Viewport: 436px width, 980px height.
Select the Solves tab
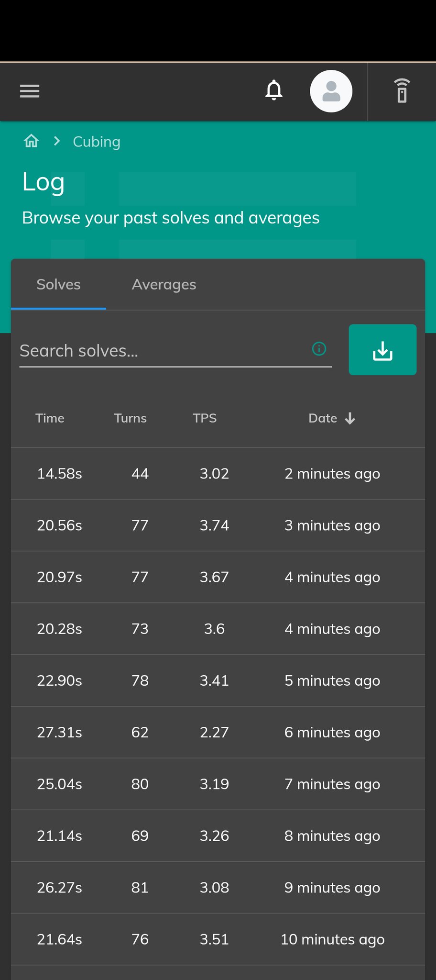click(x=58, y=285)
